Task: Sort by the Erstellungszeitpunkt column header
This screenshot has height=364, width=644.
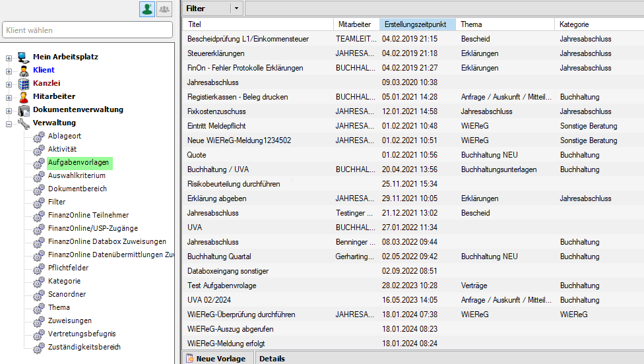Action: point(417,24)
